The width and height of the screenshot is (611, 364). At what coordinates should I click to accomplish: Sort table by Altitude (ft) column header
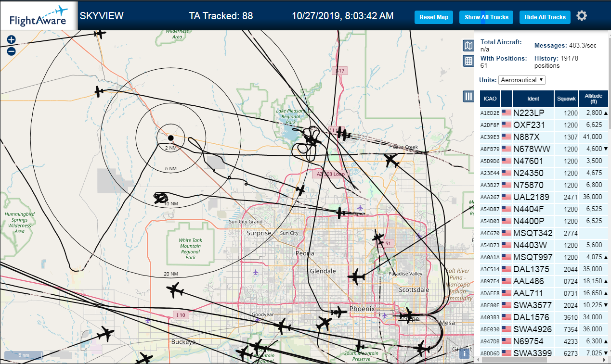click(593, 99)
